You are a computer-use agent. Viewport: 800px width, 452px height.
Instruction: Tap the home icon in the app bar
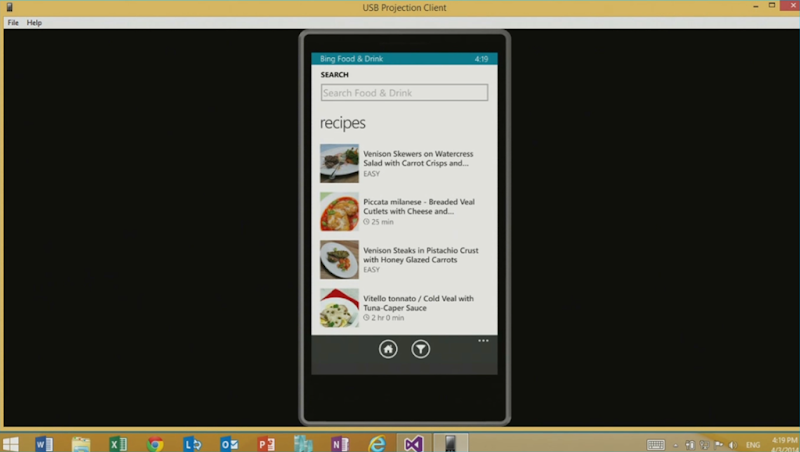pyautogui.click(x=388, y=349)
